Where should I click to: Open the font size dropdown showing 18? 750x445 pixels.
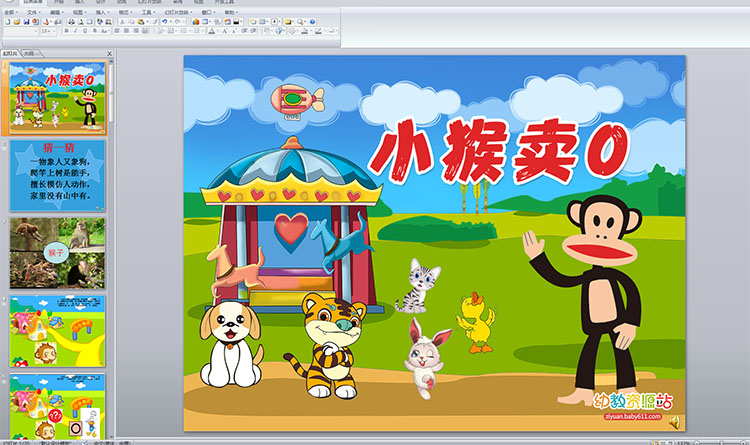48,31
